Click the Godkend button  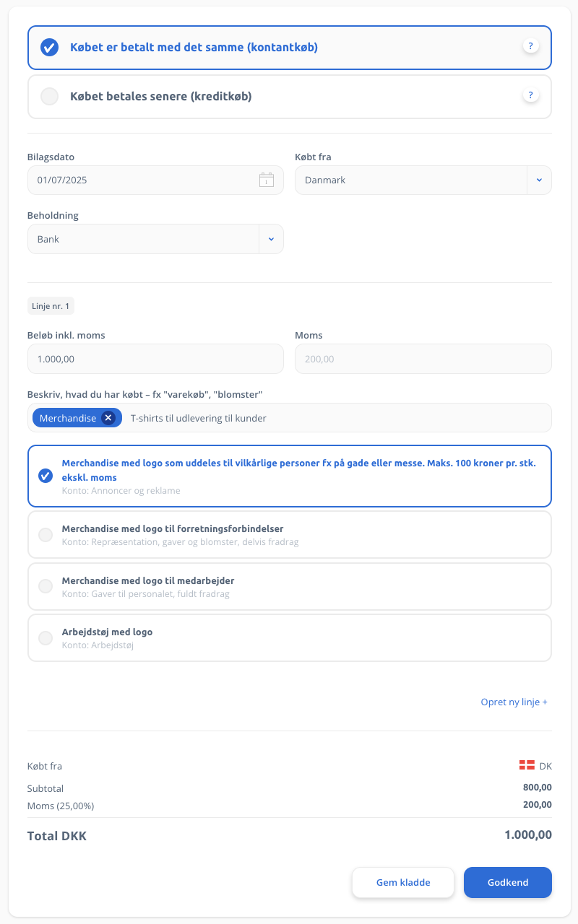click(x=508, y=882)
